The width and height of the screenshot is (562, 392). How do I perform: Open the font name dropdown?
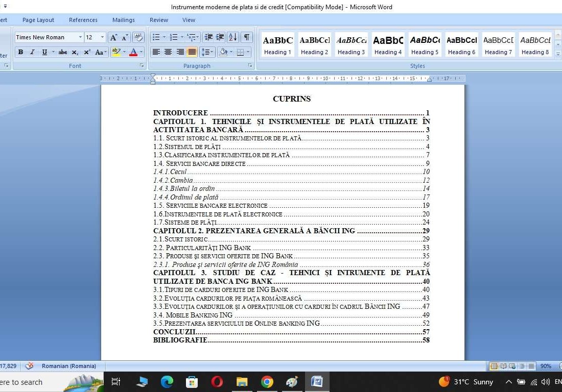tap(80, 37)
